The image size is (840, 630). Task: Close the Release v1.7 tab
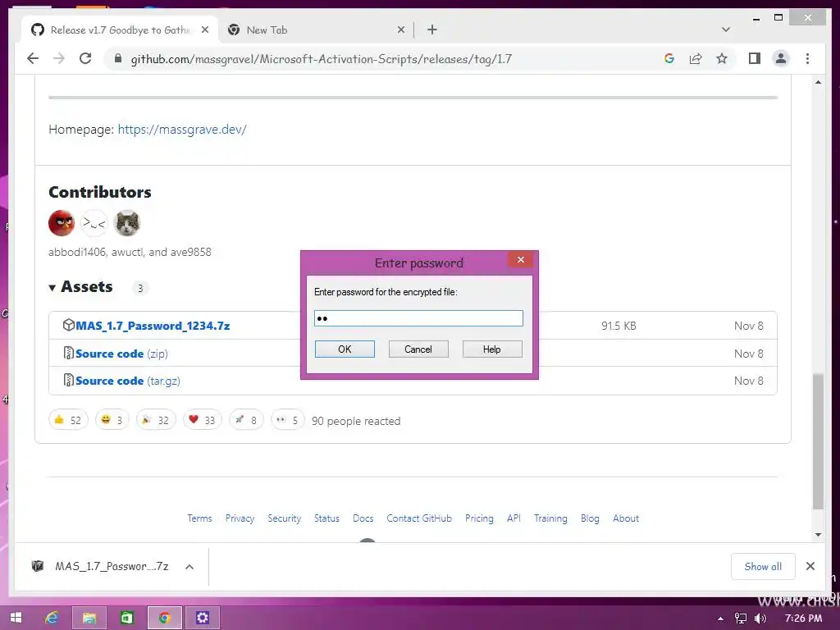point(204,30)
